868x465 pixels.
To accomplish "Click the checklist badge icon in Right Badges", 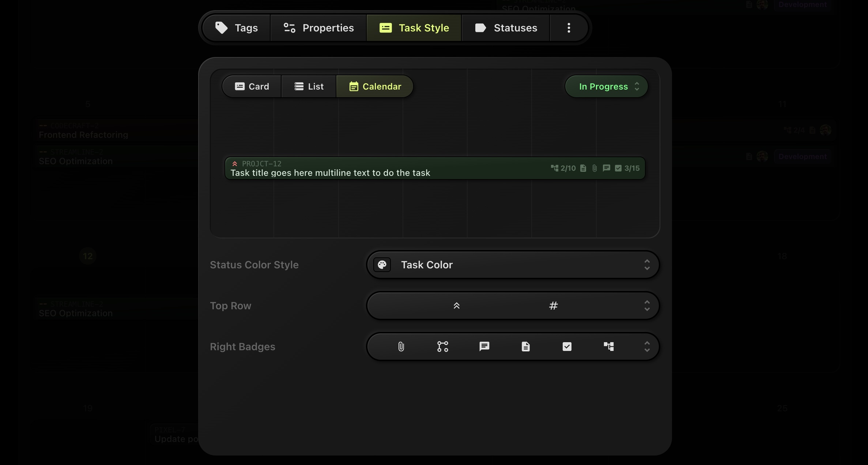I will [x=567, y=347].
